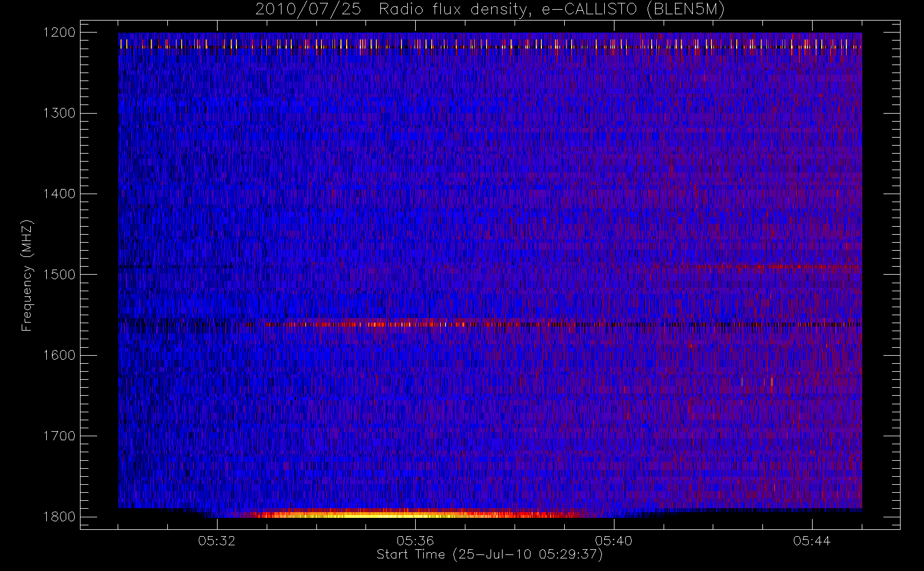The image size is (924, 571).
Task: Click the 05:44 time tick label
Action: pos(811,541)
